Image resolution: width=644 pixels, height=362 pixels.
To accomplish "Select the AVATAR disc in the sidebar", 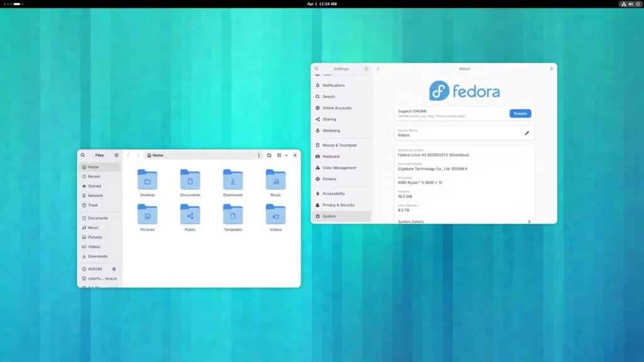I will point(95,269).
